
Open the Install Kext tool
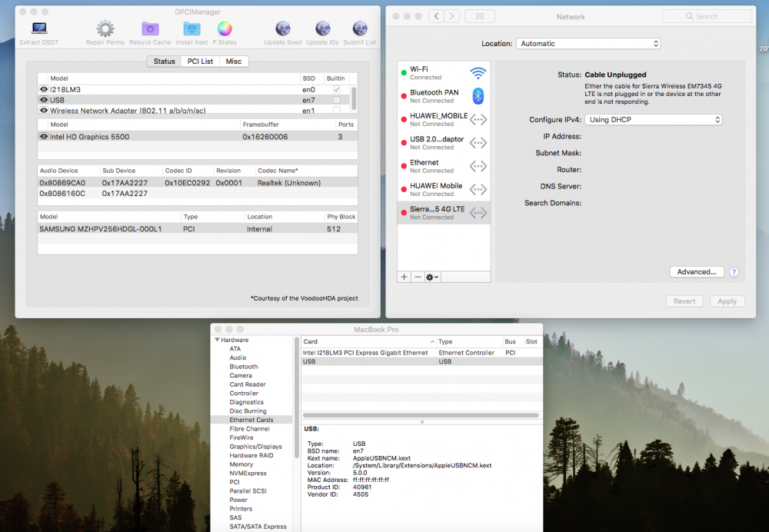[191, 28]
